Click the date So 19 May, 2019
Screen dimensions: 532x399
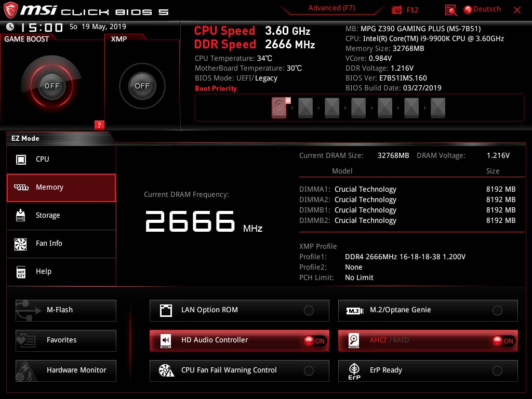click(x=98, y=26)
